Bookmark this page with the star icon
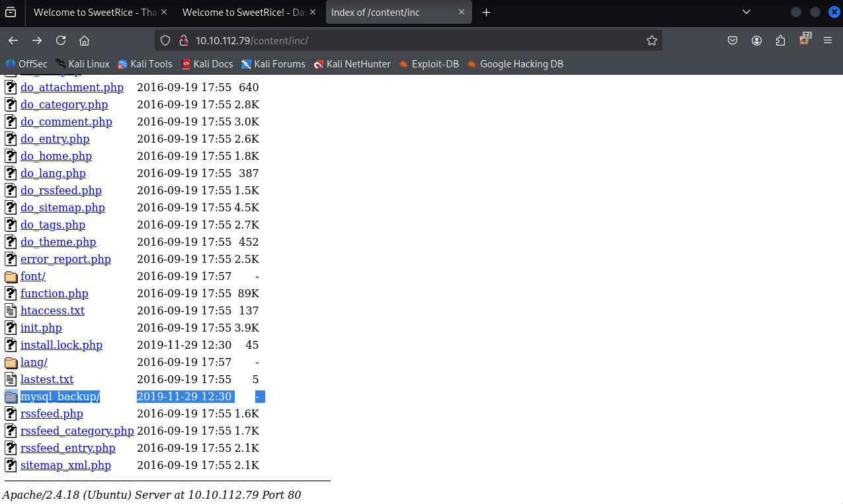843x504 pixels. coord(651,40)
